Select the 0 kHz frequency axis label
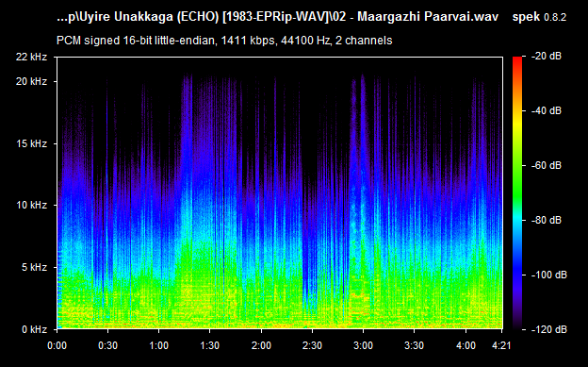 (34, 329)
